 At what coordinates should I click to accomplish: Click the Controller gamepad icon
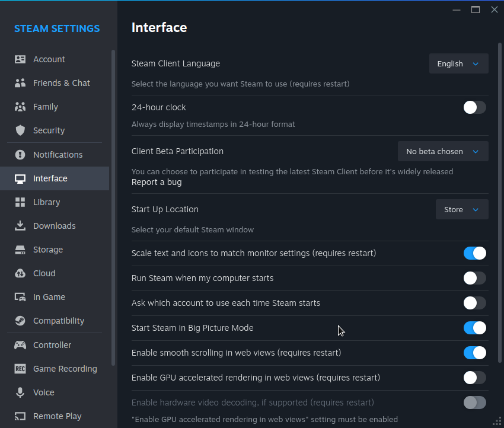tap(20, 345)
